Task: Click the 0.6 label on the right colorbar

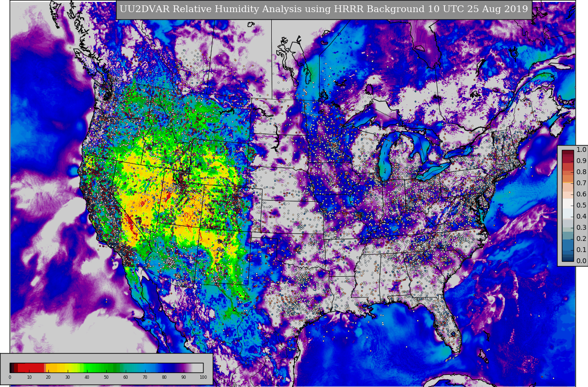Action: (581, 194)
